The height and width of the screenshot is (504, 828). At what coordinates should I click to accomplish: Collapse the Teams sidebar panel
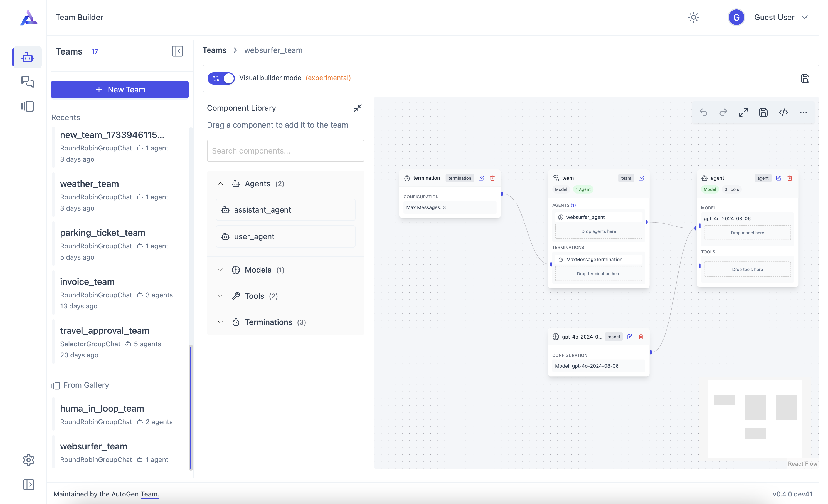coord(177,51)
